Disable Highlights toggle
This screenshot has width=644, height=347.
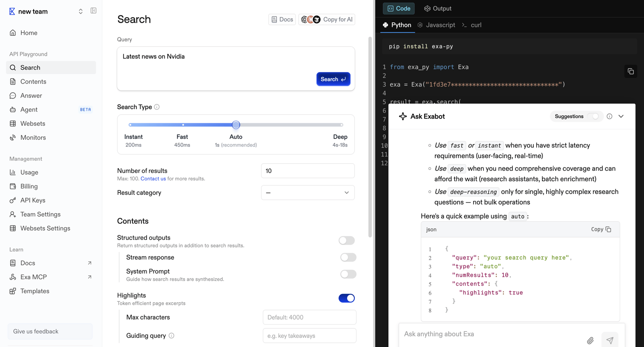tap(347, 298)
